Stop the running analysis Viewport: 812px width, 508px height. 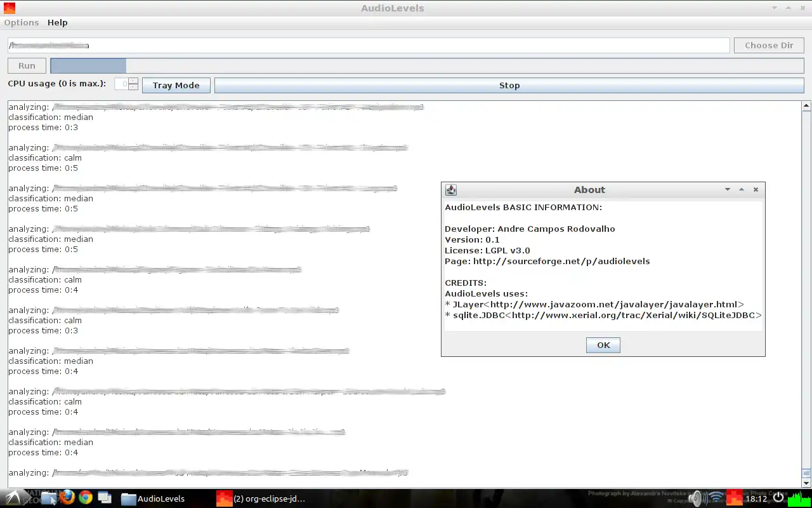pos(509,85)
